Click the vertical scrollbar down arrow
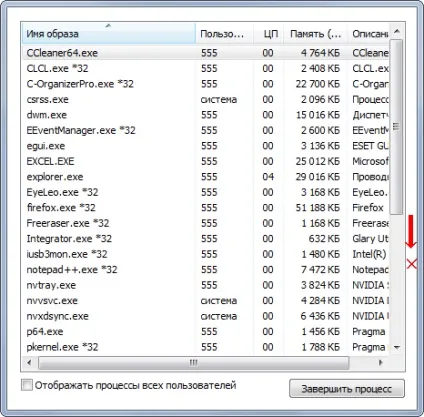 (x=396, y=347)
